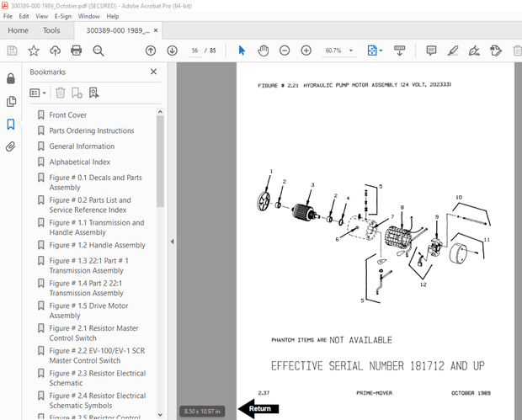Toggle the Bookmarks sidebar panel icon
The image size is (522, 420).
point(11,124)
